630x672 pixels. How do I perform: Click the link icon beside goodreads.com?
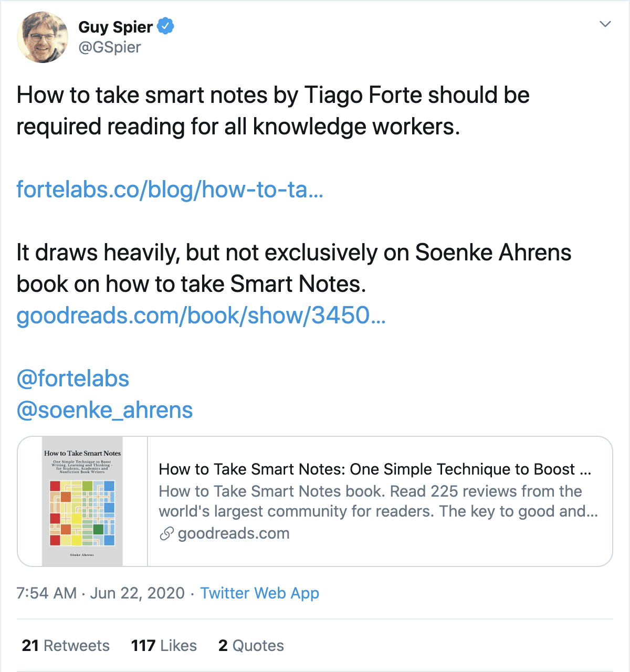166,534
